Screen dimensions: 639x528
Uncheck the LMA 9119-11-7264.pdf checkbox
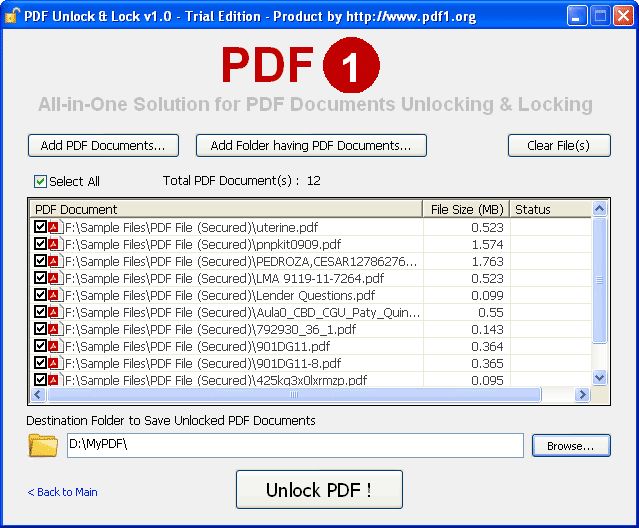click(x=40, y=278)
